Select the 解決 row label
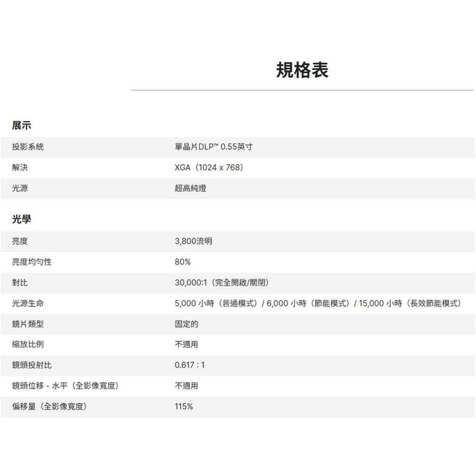This screenshot has width=476, height=476. point(20,168)
